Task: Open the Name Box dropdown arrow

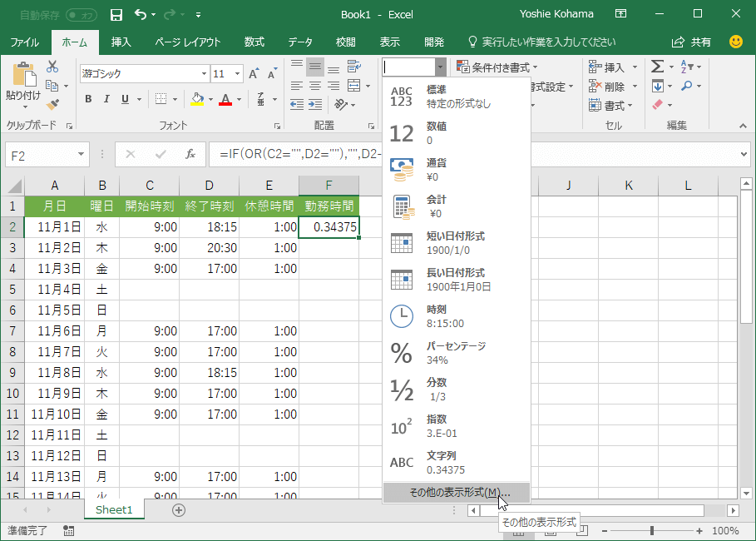Action: tap(81, 154)
